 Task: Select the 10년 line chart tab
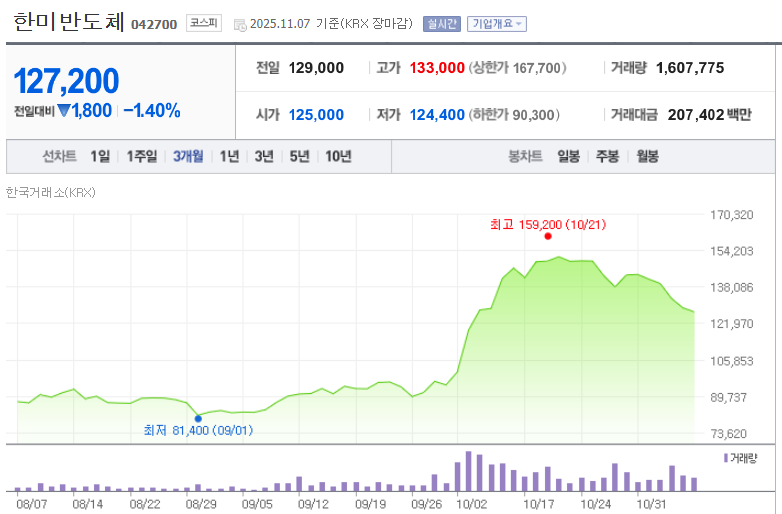[x=338, y=157]
